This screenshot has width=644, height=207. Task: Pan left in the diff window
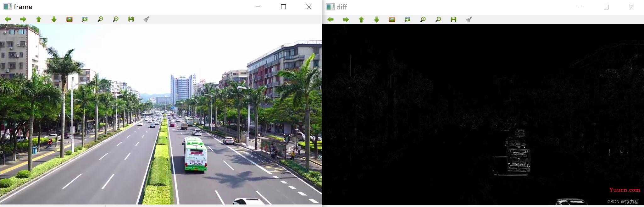click(x=330, y=19)
